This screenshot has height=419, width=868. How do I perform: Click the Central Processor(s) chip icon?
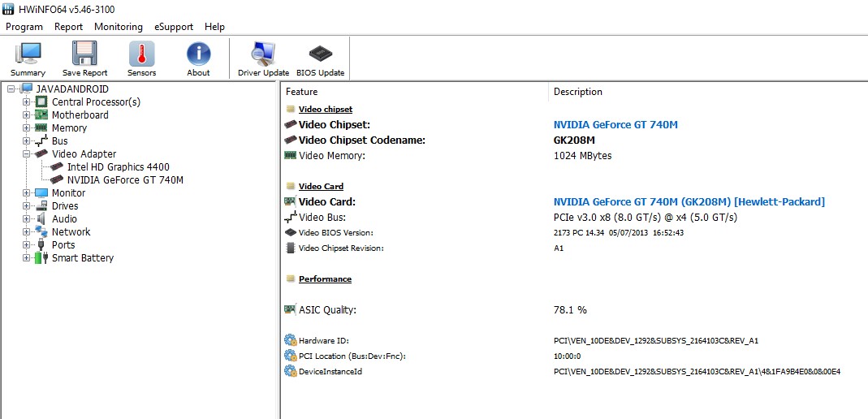tap(41, 102)
